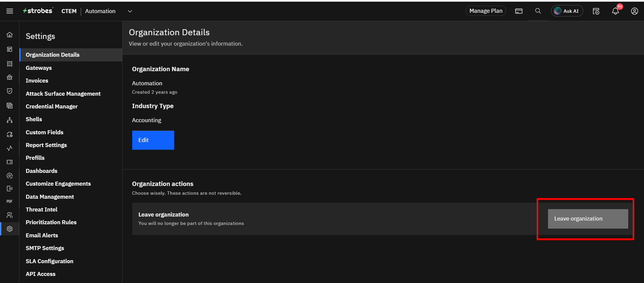The image size is (644, 283).
Task: Open the notifications bell
Action: pyautogui.click(x=615, y=11)
